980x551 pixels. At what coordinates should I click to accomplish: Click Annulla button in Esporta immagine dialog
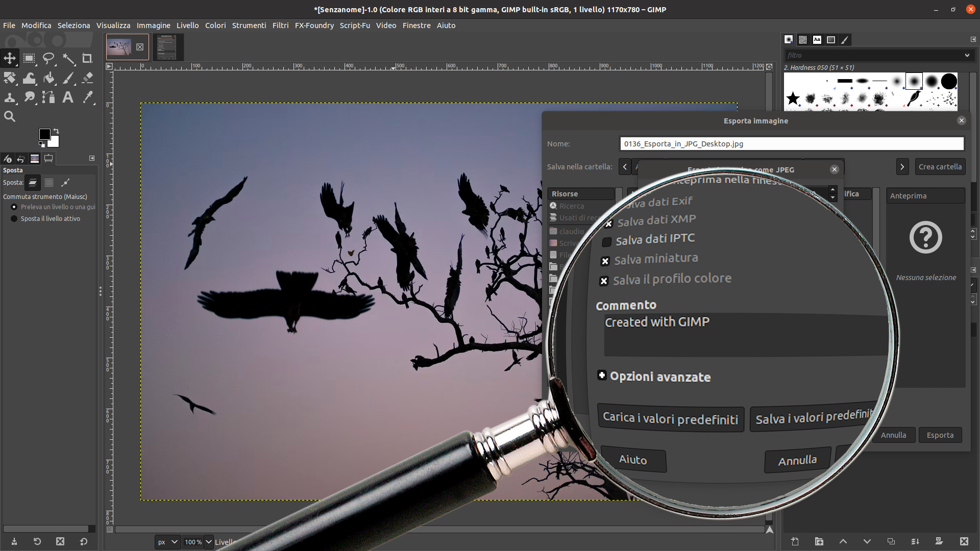(x=894, y=435)
